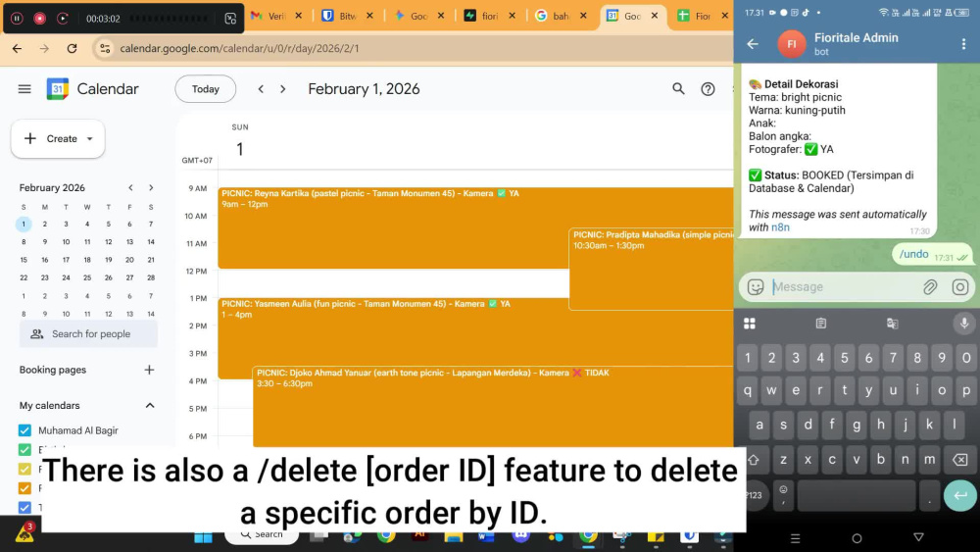
Task: Show next month in mini calendar
Action: click(151, 187)
